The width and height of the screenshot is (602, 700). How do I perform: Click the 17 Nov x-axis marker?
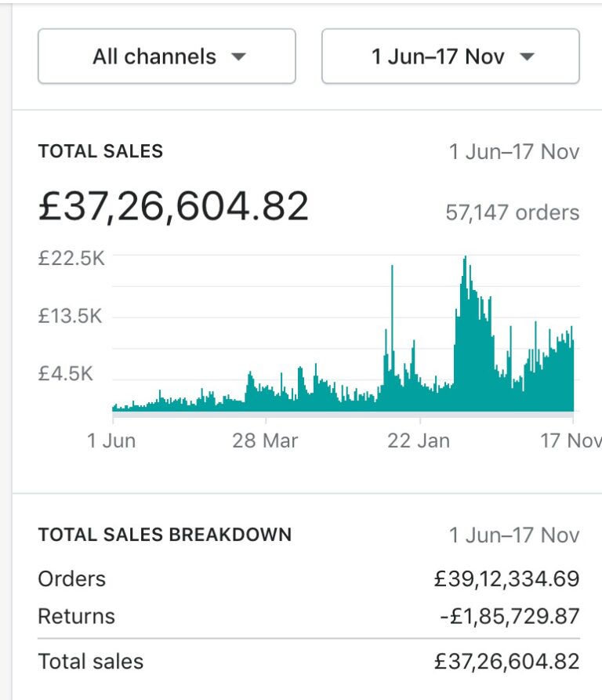[571, 440]
